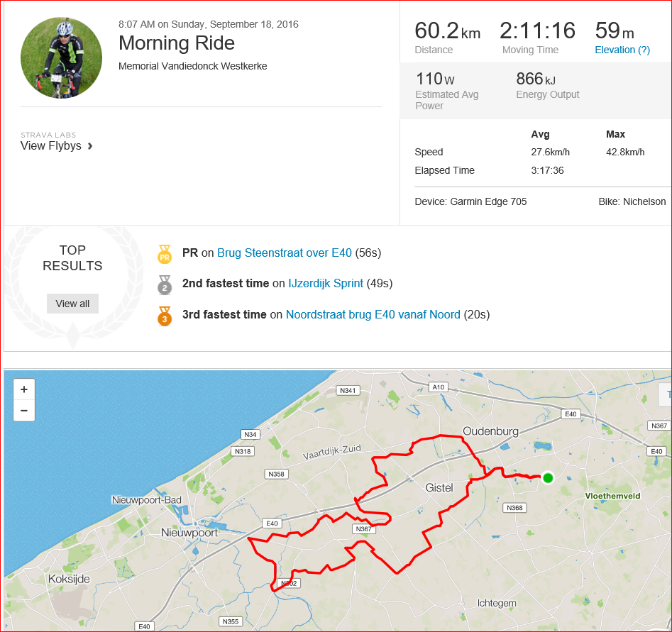The image size is (672, 632).
Task: Click the chevron next to View Flybys
Action: click(x=90, y=146)
